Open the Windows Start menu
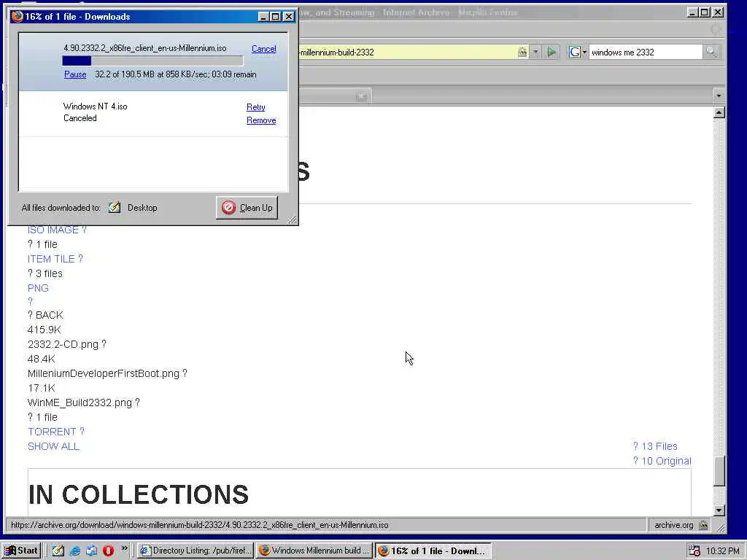747x560 pixels. (22, 551)
